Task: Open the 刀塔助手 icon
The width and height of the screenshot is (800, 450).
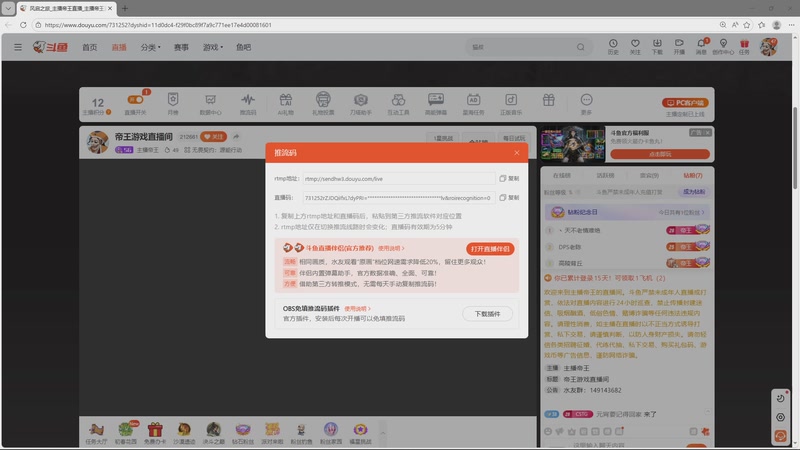Action: [361, 104]
